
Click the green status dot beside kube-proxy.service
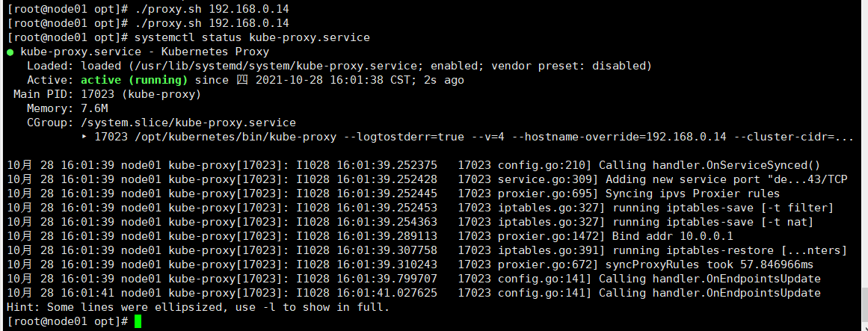point(10,52)
